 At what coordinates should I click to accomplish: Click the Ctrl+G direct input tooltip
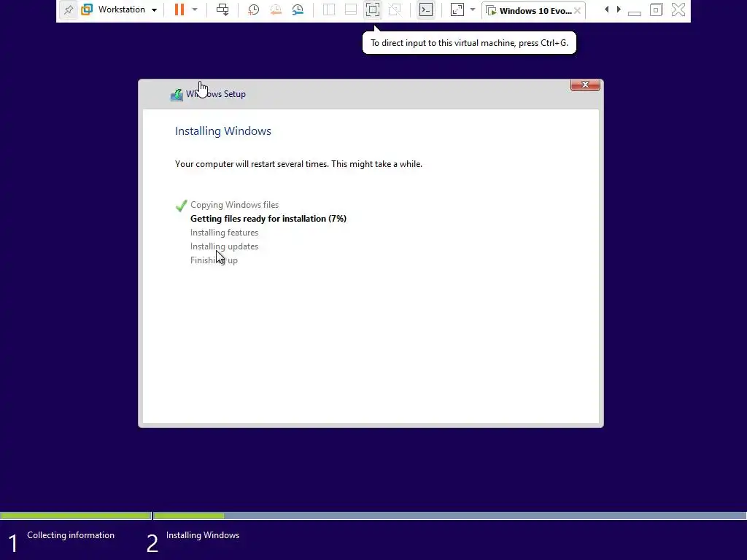pyautogui.click(x=469, y=43)
